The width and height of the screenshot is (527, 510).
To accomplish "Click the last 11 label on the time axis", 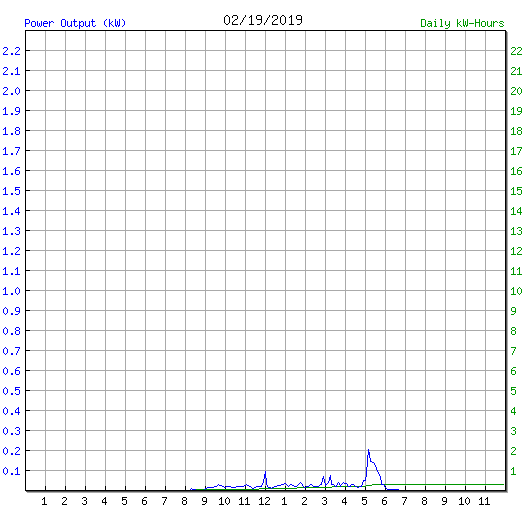I will tap(484, 501).
